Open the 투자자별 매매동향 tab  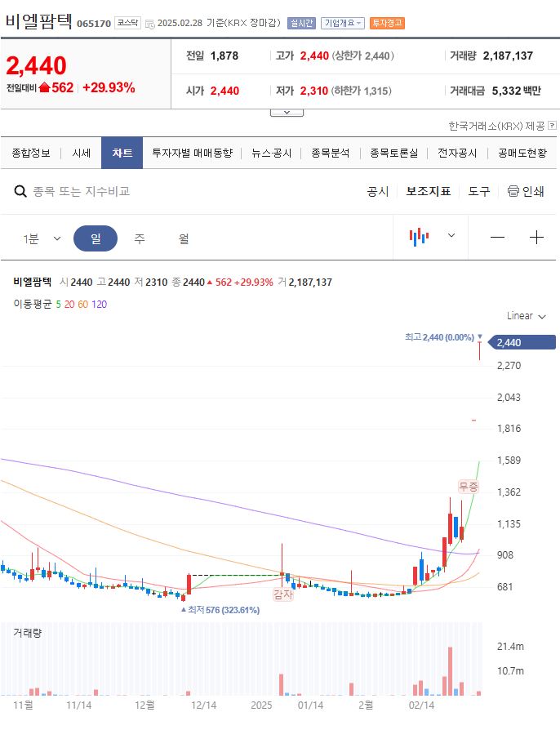193,153
